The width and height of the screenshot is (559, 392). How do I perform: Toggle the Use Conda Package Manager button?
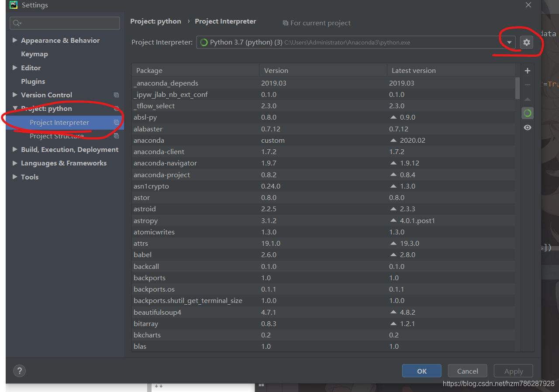pos(528,113)
